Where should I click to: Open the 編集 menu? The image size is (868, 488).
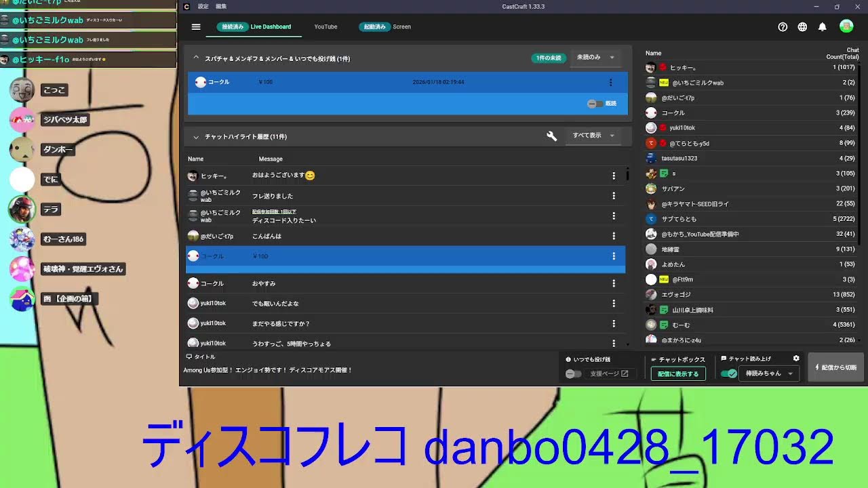click(x=221, y=7)
